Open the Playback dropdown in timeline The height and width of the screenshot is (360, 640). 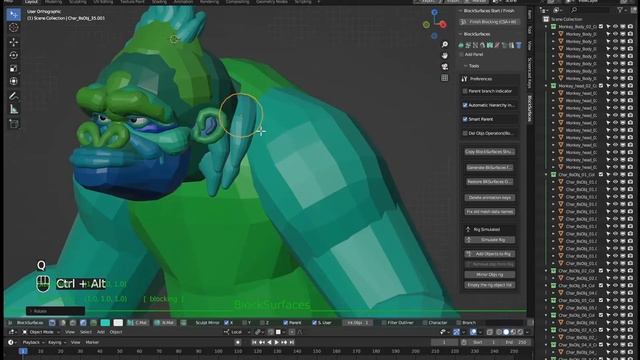33,342
